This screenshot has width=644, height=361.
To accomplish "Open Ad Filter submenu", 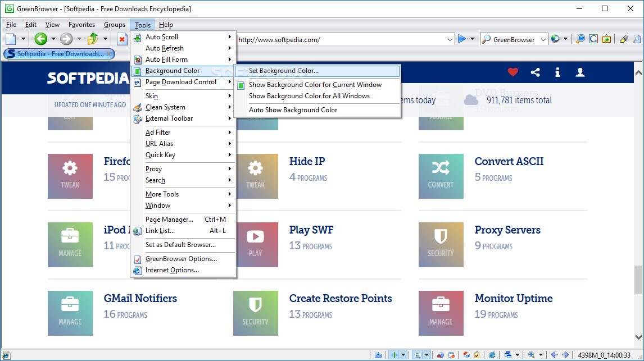I will (183, 132).
